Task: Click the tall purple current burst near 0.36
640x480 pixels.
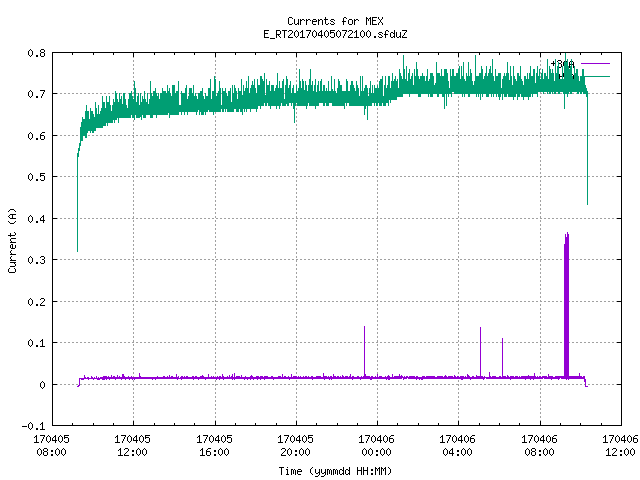Action: coord(567,306)
